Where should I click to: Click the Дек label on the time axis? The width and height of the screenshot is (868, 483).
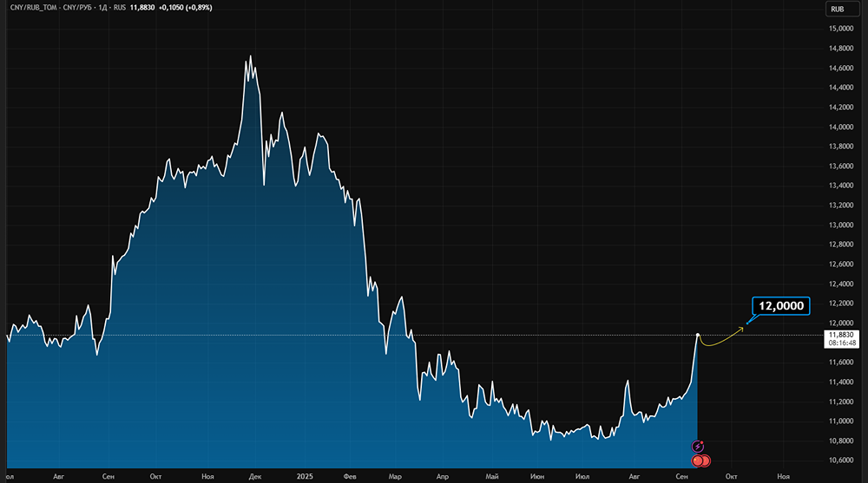point(255,476)
